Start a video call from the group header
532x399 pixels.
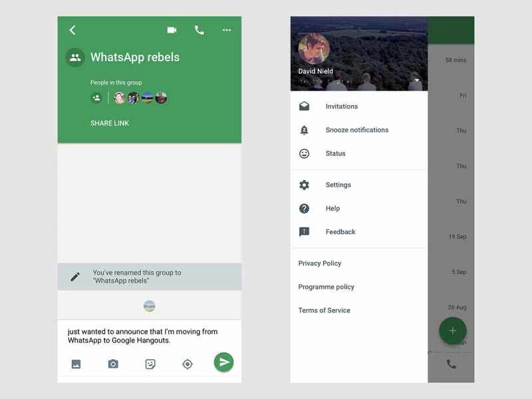pos(172,30)
